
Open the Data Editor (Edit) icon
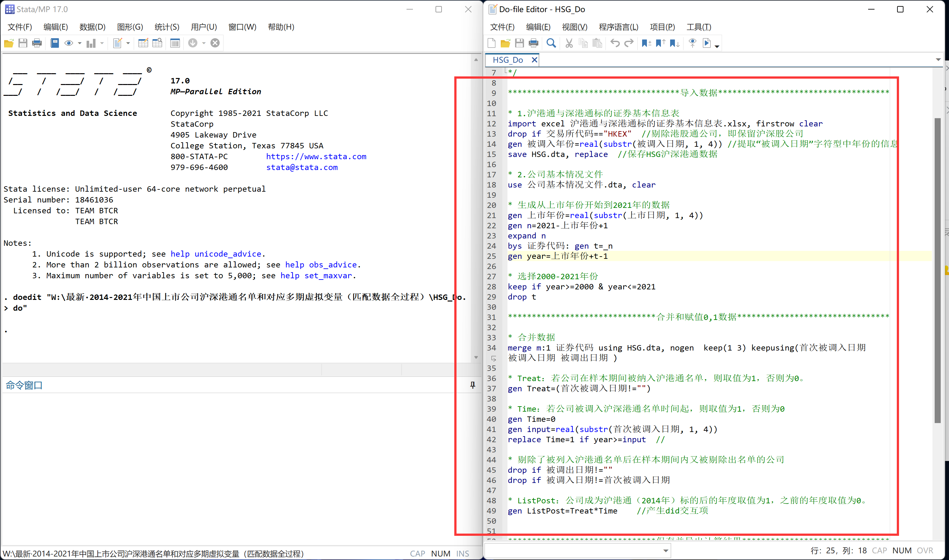tap(143, 43)
